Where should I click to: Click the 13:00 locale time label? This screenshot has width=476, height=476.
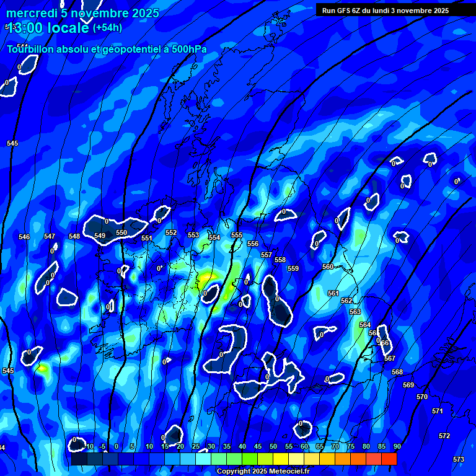click(48, 28)
